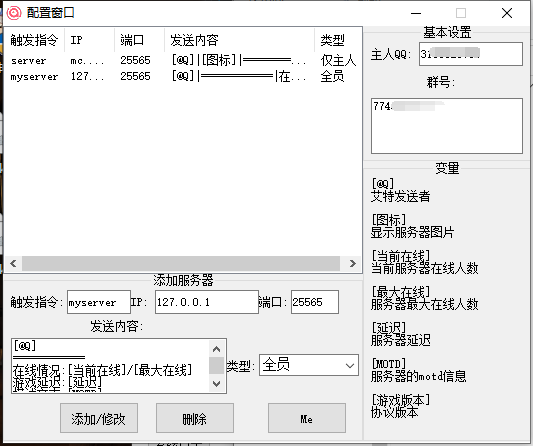
Task: Click the list's right scroll arrow
Action: (x=353, y=263)
